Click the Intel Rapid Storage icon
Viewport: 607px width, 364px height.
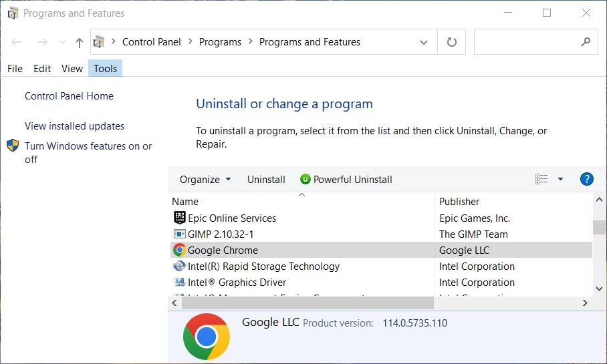179,266
